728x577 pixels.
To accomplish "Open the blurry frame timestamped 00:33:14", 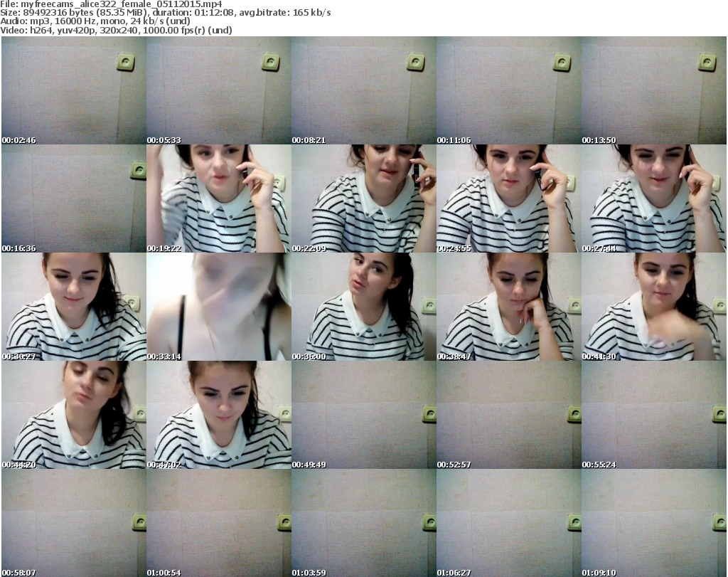I will tap(219, 307).
